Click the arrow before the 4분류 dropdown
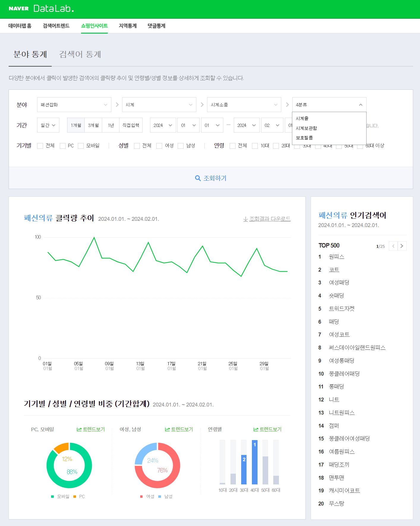Image resolution: width=420 pixels, height=526 pixels. pos(287,105)
